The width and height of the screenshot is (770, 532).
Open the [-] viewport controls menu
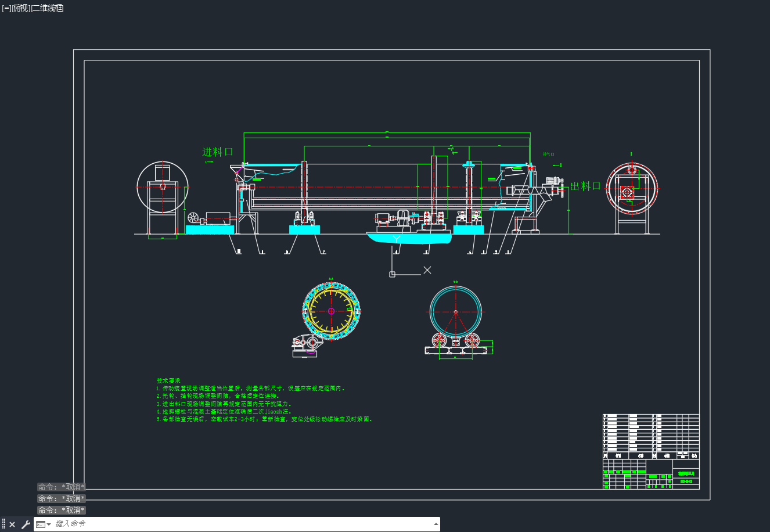pos(6,8)
